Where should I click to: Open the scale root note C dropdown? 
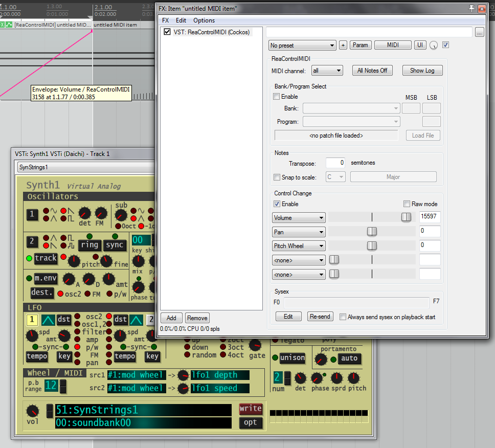(335, 177)
